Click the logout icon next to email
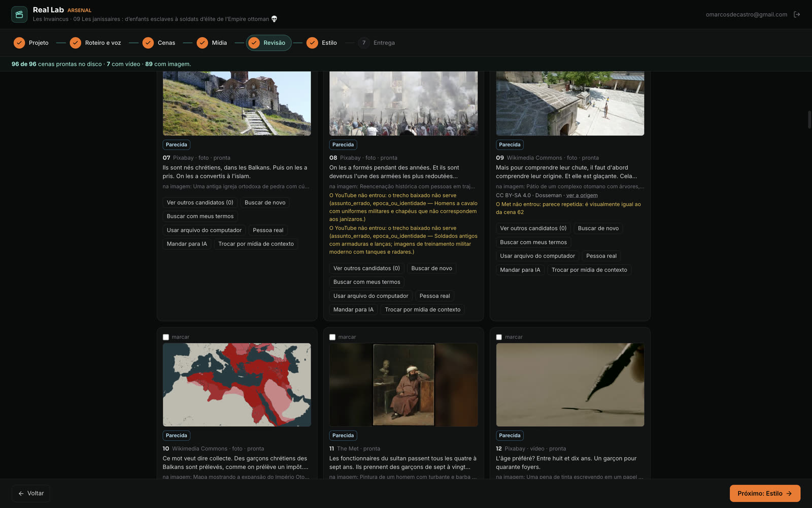 [797, 14]
